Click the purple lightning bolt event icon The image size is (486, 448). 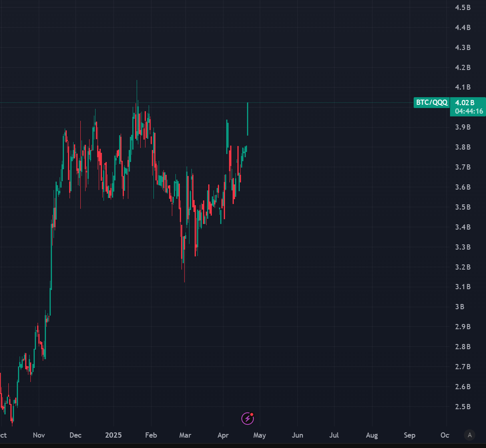tap(248, 418)
